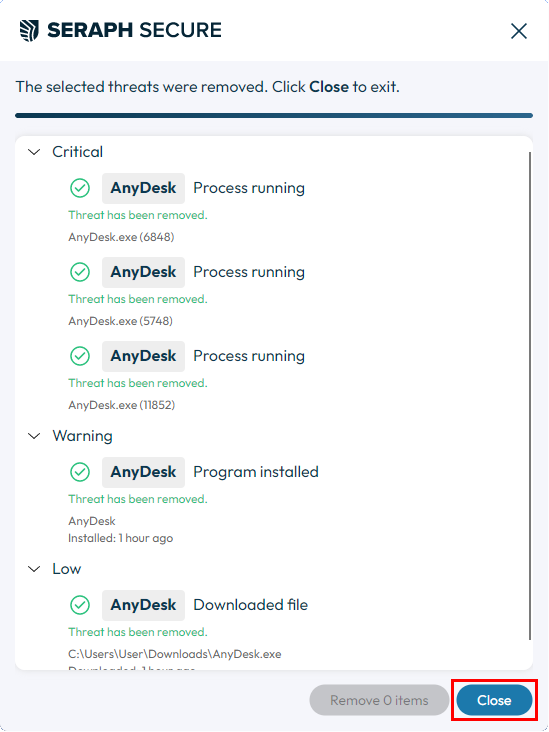The height and width of the screenshot is (732, 549).
Task: Click the 'Downloaded file' label
Action: coord(251,605)
